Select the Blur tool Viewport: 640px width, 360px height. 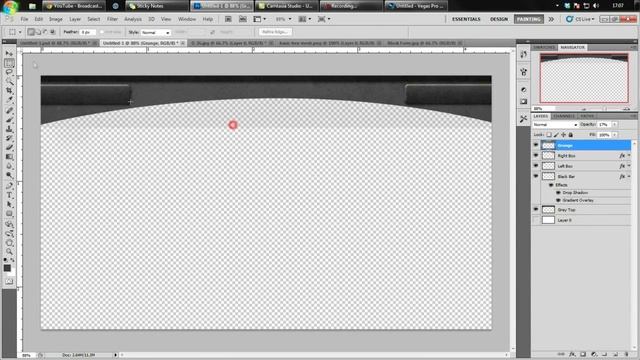[9, 166]
